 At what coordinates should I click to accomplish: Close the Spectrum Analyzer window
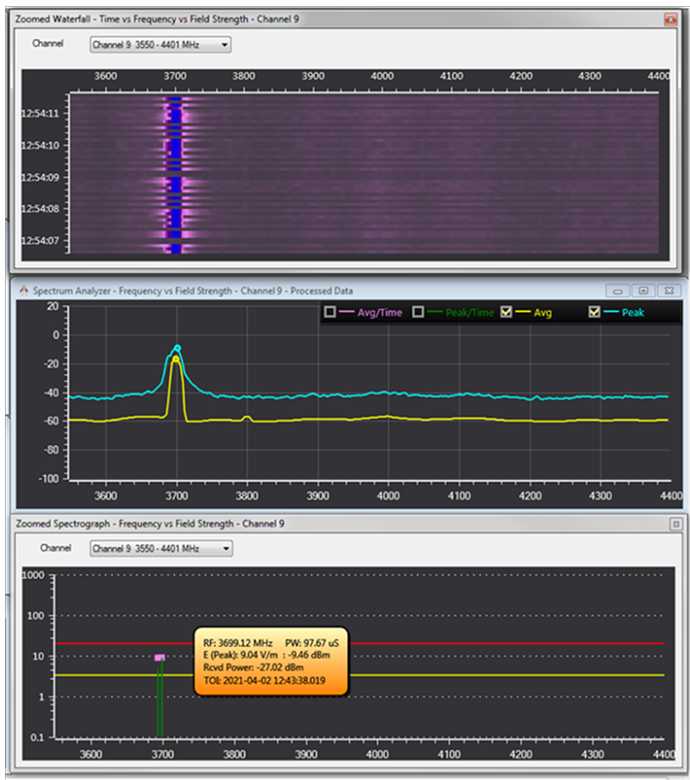click(670, 291)
